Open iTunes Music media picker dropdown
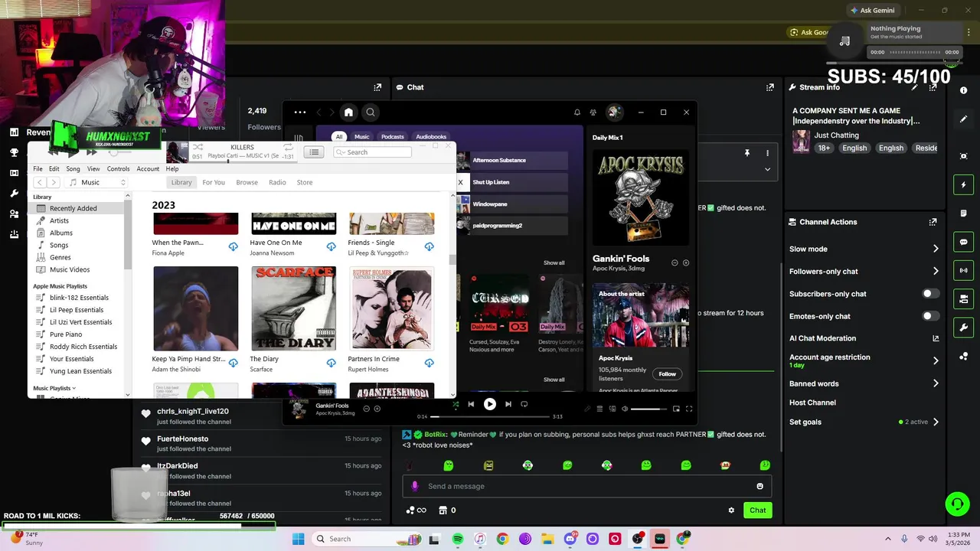The image size is (980, 551). click(x=96, y=182)
